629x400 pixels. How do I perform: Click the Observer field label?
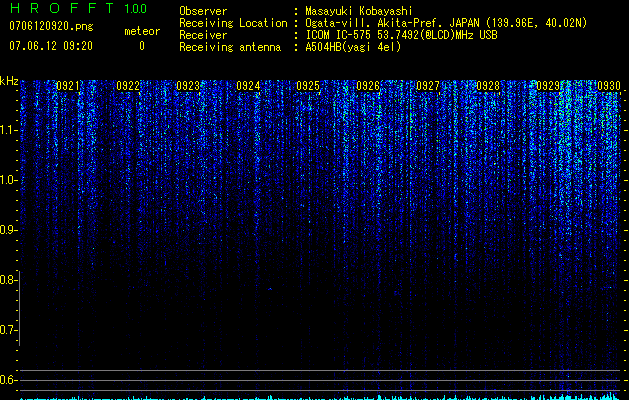pos(203,11)
